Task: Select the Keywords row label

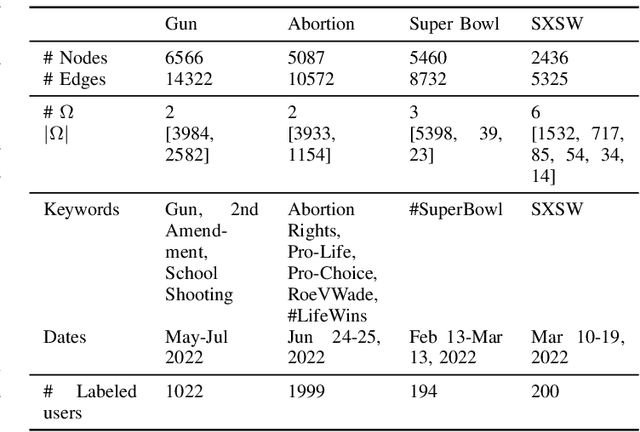Action: tap(82, 209)
